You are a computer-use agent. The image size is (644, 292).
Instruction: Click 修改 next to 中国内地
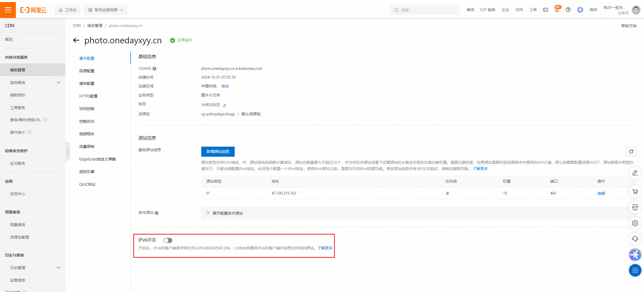click(x=225, y=86)
